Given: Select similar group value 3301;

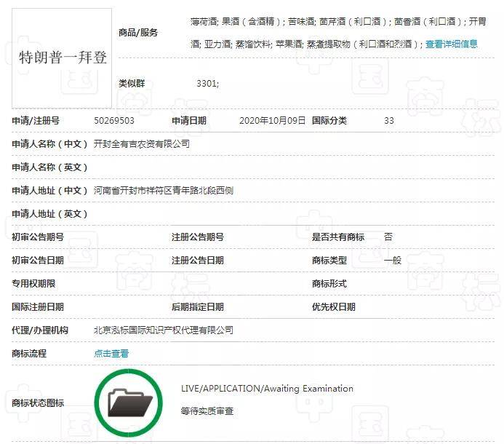Looking at the screenshot, I should click(208, 84).
